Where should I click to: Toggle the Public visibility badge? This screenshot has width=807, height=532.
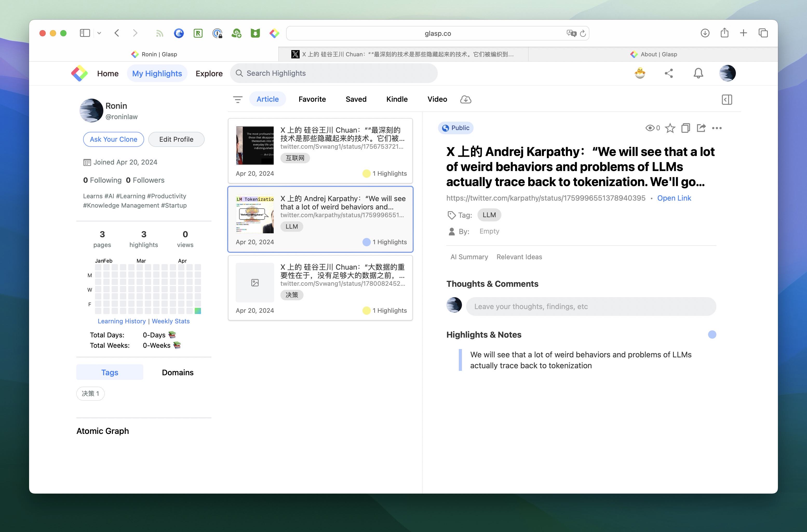(456, 128)
